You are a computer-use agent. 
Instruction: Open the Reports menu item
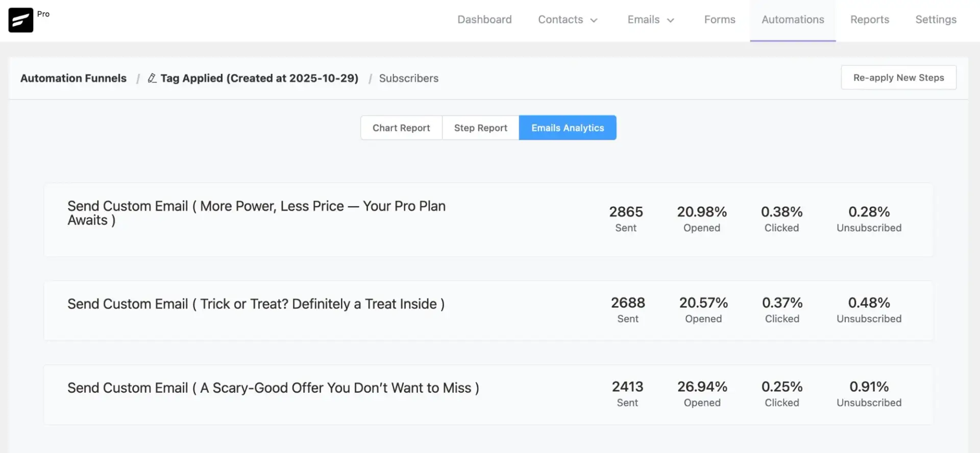[x=869, y=19]
